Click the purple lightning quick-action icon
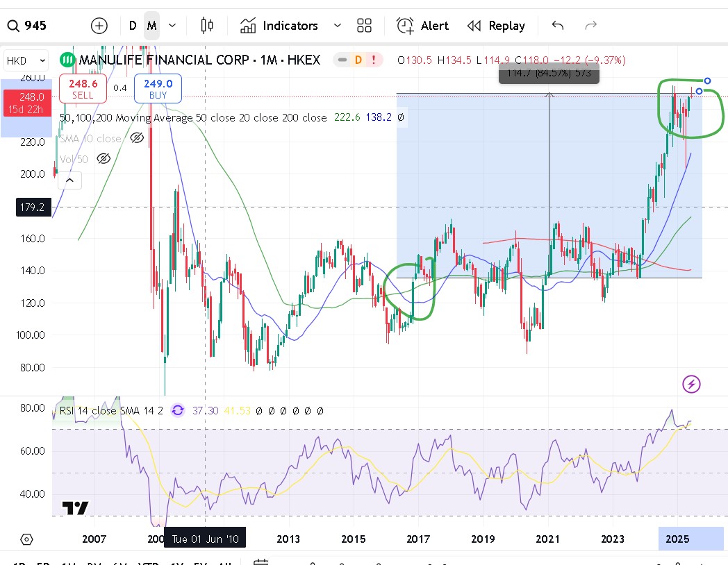Image resolution: width=728 pixels, height=565 pixels. (x=691, y=384)
